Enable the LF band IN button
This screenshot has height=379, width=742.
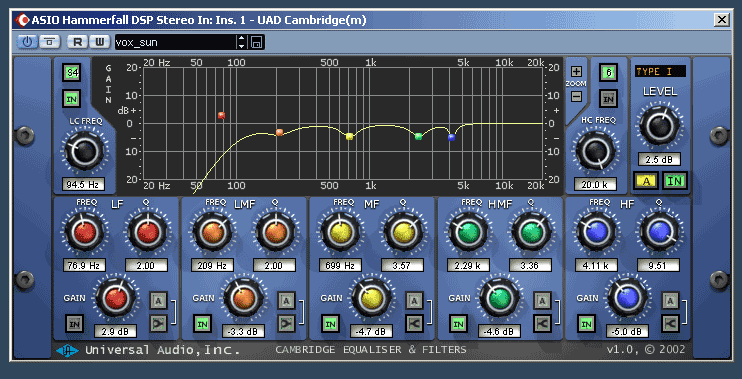74,324
